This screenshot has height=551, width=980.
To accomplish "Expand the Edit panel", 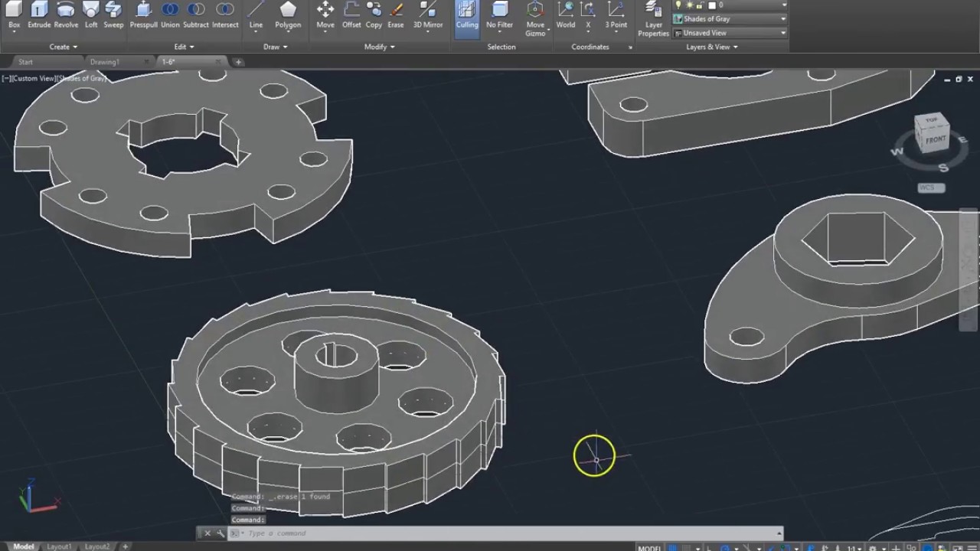I will coord(184,47).
